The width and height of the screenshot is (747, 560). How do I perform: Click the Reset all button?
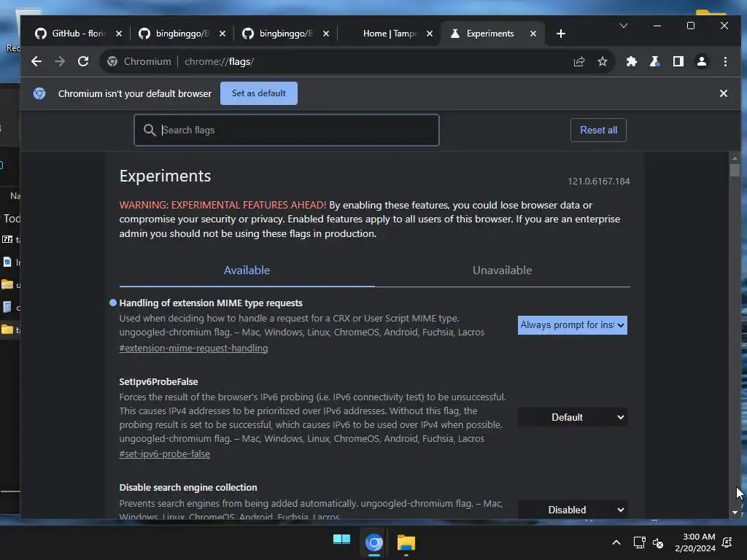pos(598,130)
